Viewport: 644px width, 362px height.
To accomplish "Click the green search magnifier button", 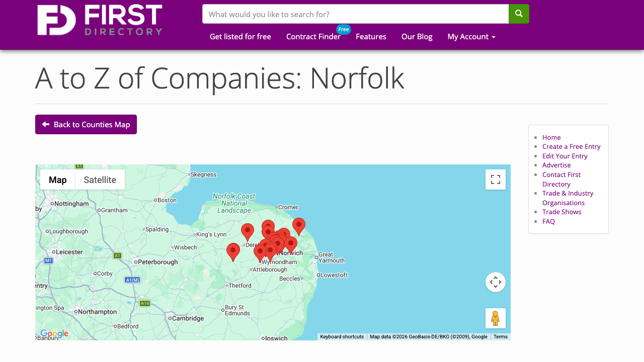I will tap(519, 14).
